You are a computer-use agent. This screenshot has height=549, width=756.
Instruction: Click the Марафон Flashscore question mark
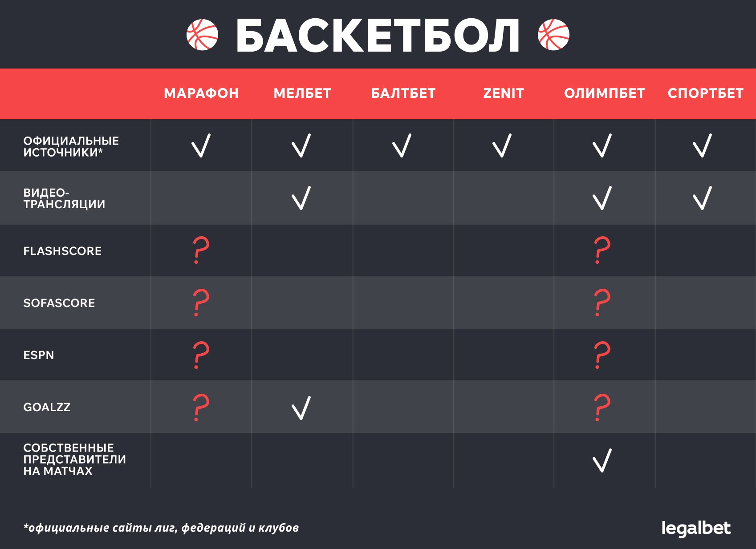(x=201, y=250)
